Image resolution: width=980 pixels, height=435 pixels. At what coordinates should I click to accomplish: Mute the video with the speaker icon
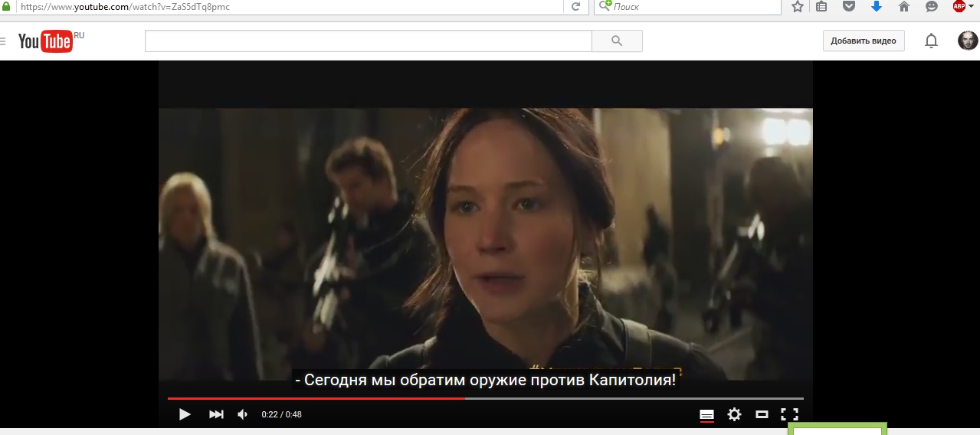(243, 414)
